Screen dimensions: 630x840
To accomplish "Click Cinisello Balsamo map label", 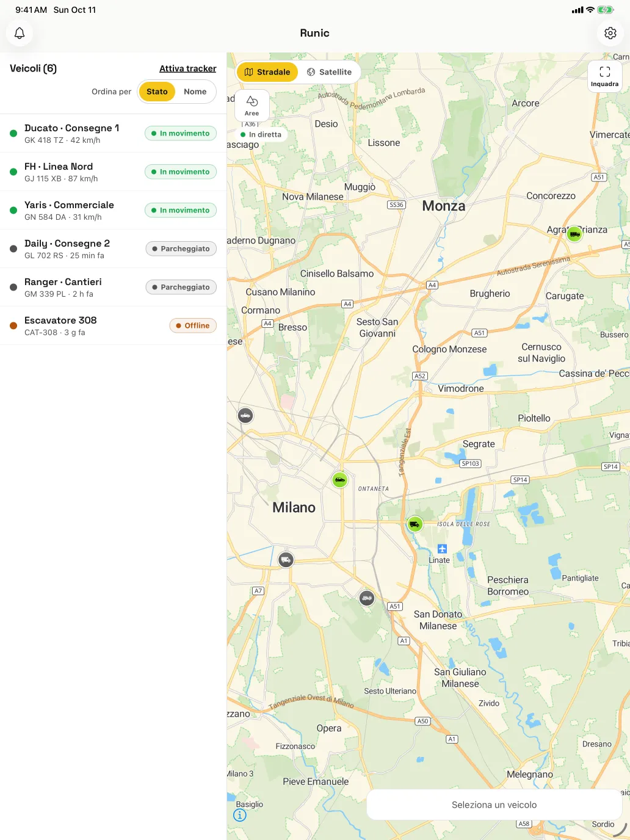I will click(x=337, y=273).
